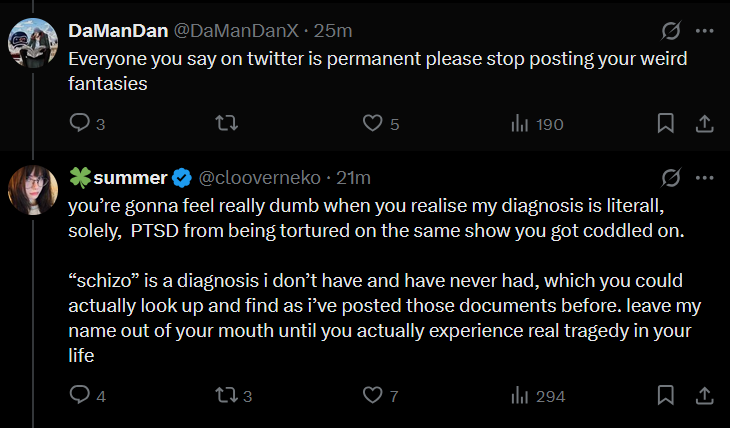Like DaManDan's tweet
Screen dimensions: 730x428
(373, 124)
